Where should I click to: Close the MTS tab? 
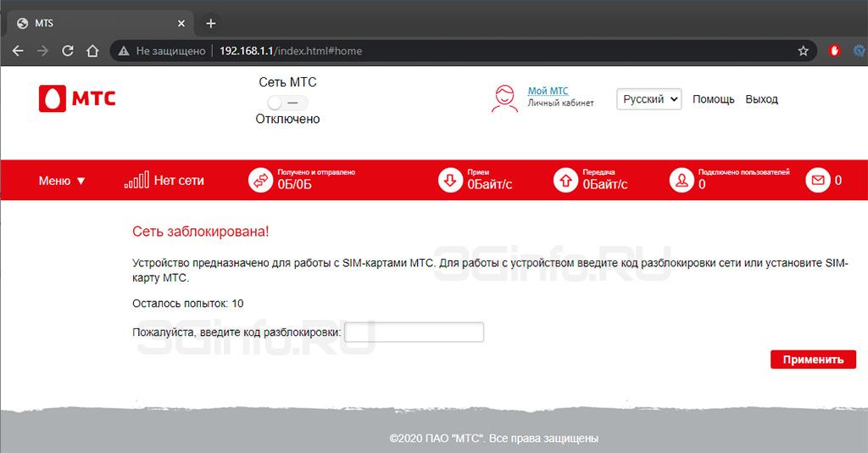tap(181, 23)
